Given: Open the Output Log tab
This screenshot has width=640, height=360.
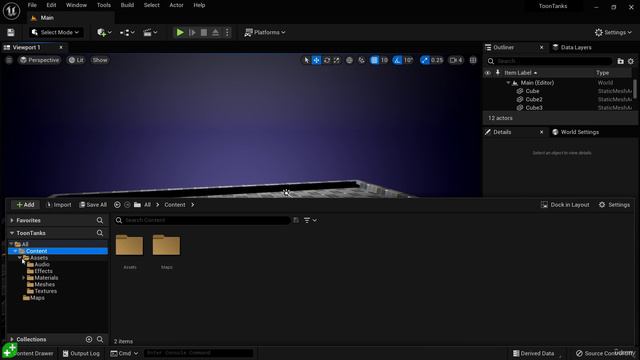Looking at the screenshot, I should click(x=81, y=353).
